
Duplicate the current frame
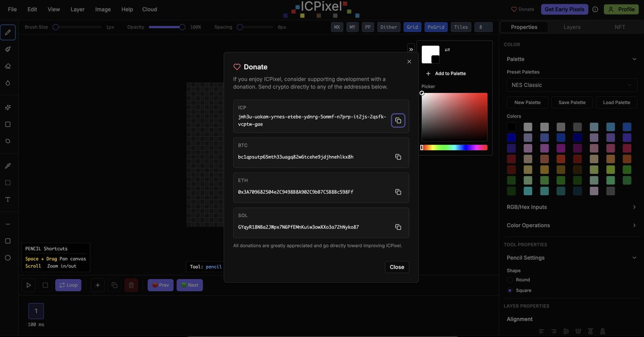(113, 284)
